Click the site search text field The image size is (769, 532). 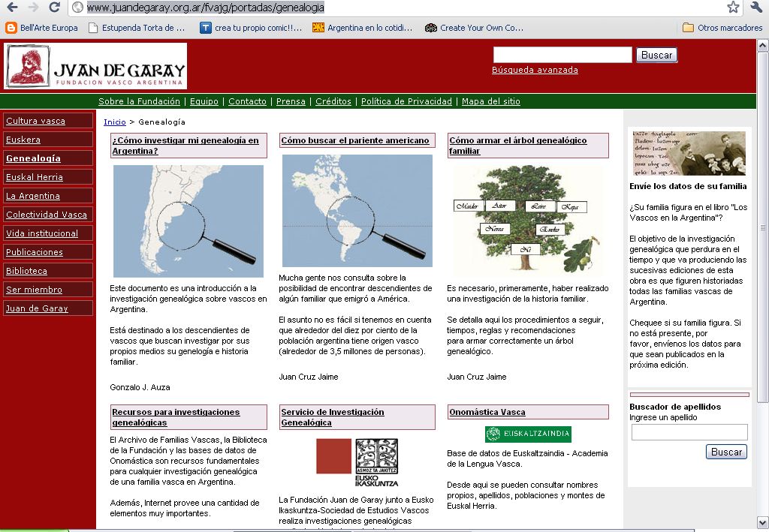tap(562, 55)
